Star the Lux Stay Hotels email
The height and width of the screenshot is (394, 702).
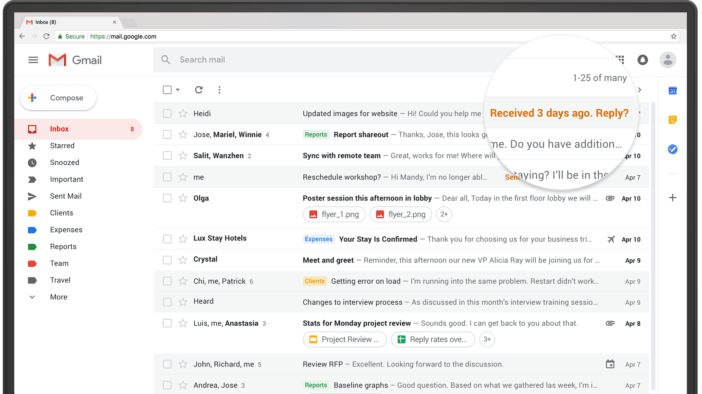183,239
